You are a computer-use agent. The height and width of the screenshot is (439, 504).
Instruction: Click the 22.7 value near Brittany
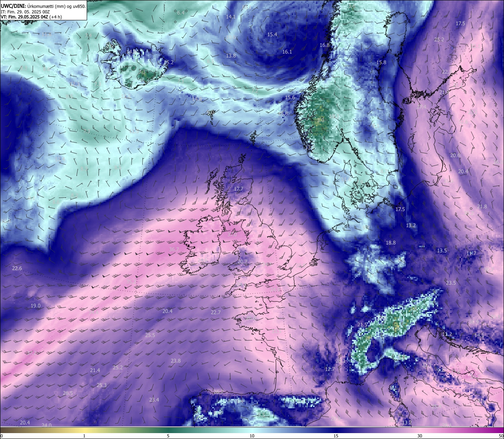pyautogui.click(x=216, y=312)
